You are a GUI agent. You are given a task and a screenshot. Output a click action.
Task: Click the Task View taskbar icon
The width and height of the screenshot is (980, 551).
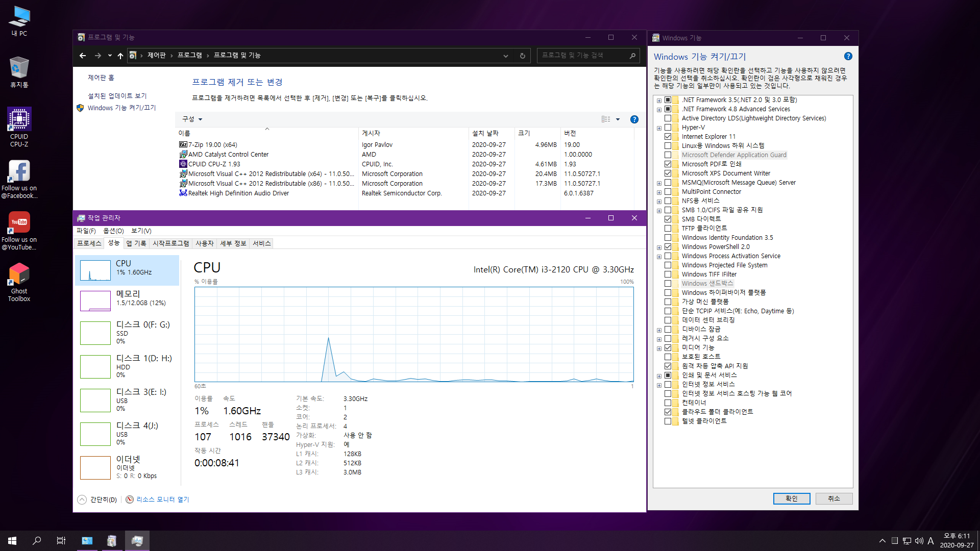point(61,540)
